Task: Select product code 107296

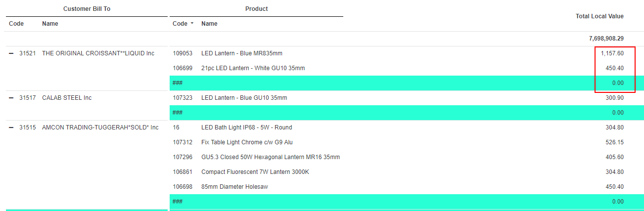Action: (183, 157)
